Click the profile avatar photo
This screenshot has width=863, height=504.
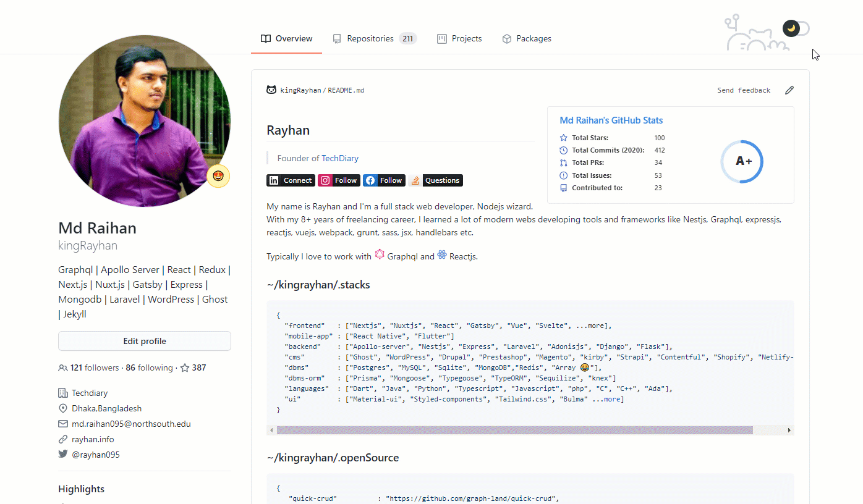point(145,120)
